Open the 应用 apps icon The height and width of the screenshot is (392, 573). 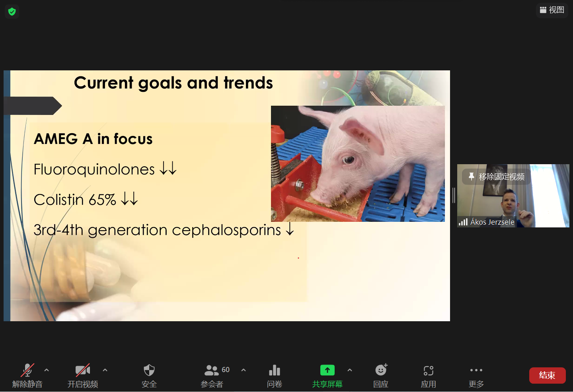coord(429,375)
